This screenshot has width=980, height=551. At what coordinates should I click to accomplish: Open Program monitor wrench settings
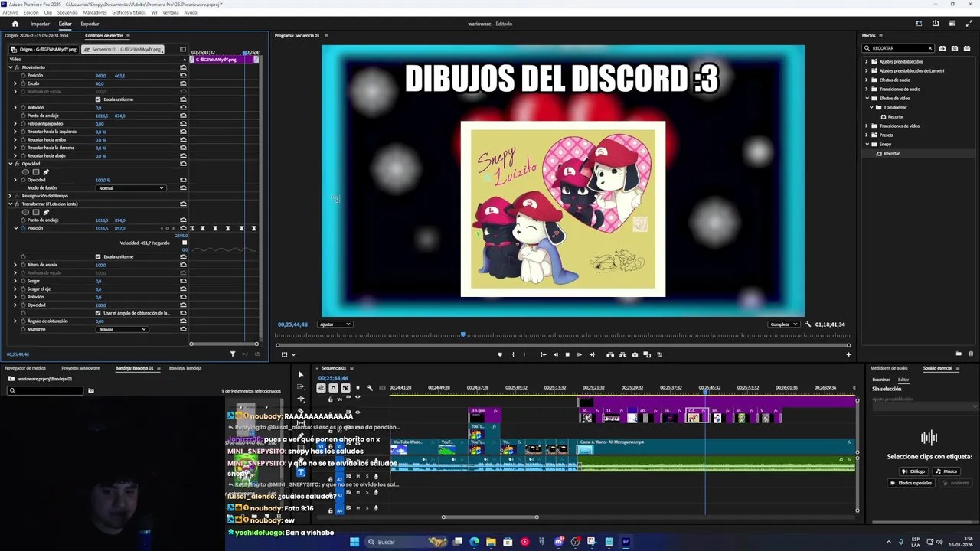808,324
